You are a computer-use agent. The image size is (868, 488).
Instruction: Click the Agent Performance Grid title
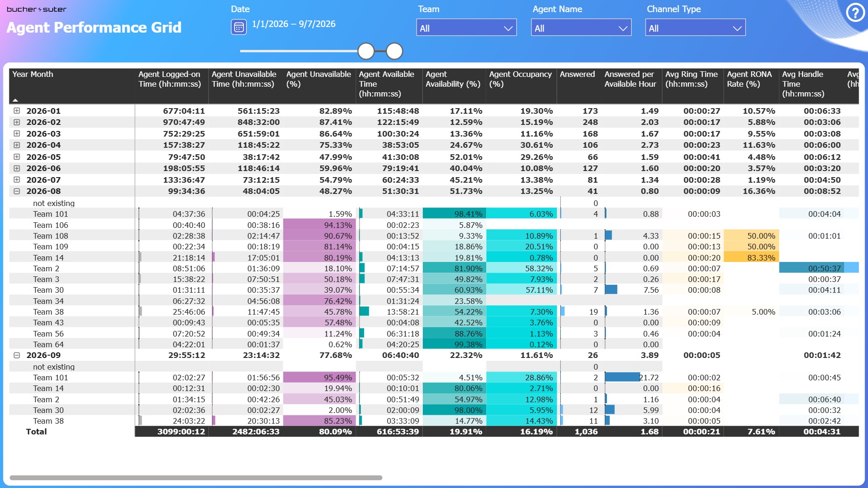click(x=94, y=27)
